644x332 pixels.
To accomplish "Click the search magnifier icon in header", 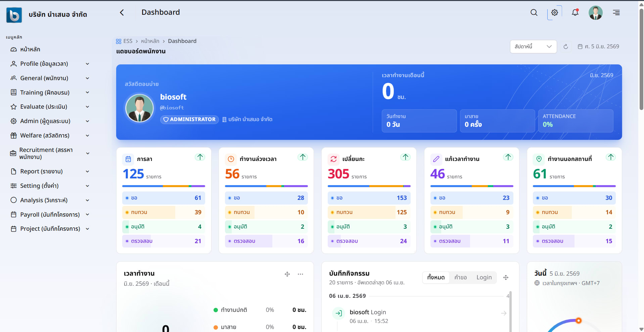I will pyautogui.click(x=534, y=13).
